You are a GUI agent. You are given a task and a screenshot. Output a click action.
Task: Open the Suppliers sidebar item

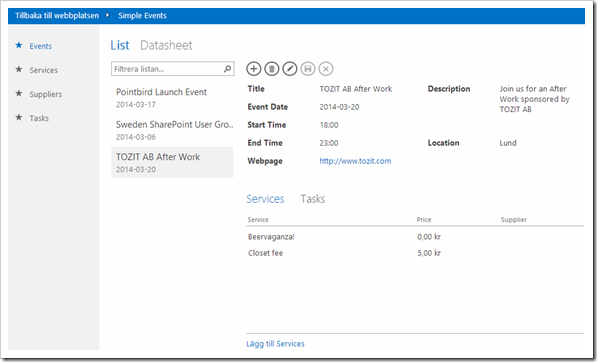point(46,94)
